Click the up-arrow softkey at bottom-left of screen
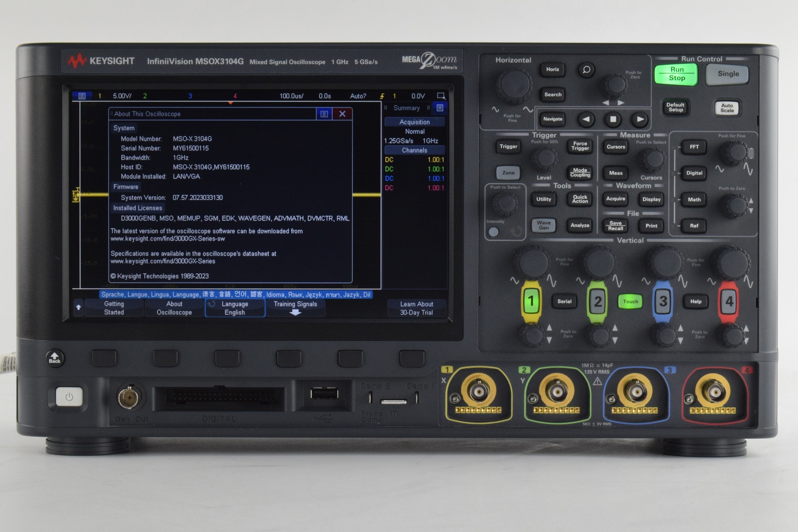798x532 pixels. [78, 308]
